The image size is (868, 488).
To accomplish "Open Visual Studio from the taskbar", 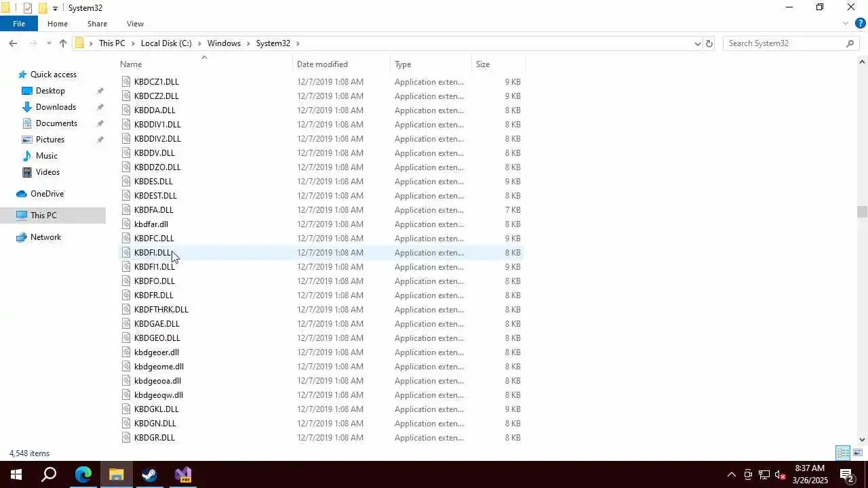I will (183, 474).
